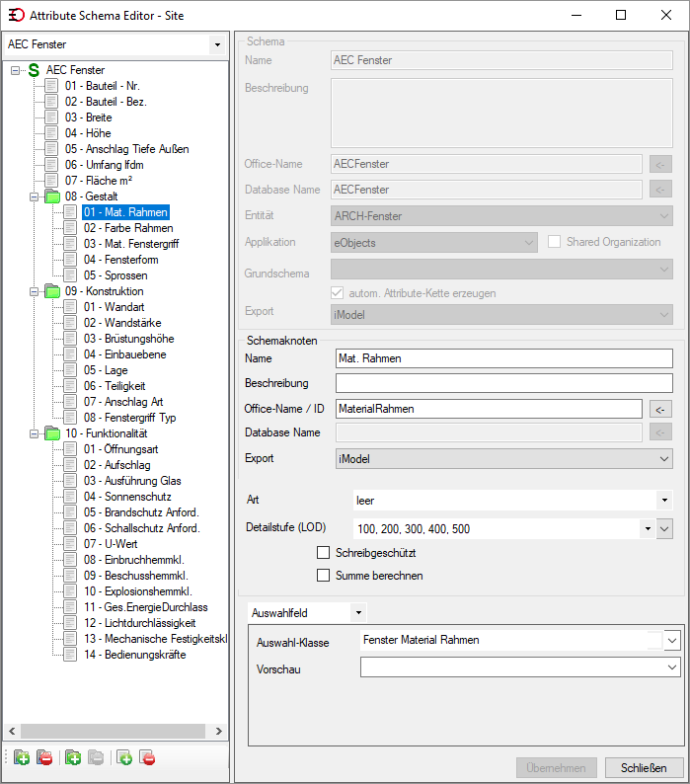
Task: Toggle the Summe berechnen checkbox
Action: [324, 576]
